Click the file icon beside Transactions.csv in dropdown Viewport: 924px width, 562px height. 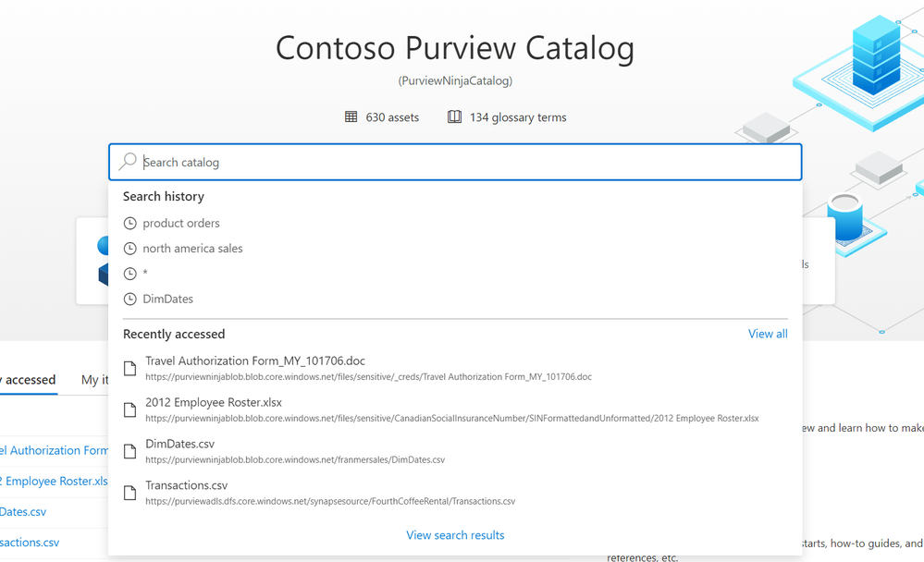(129, 493)
